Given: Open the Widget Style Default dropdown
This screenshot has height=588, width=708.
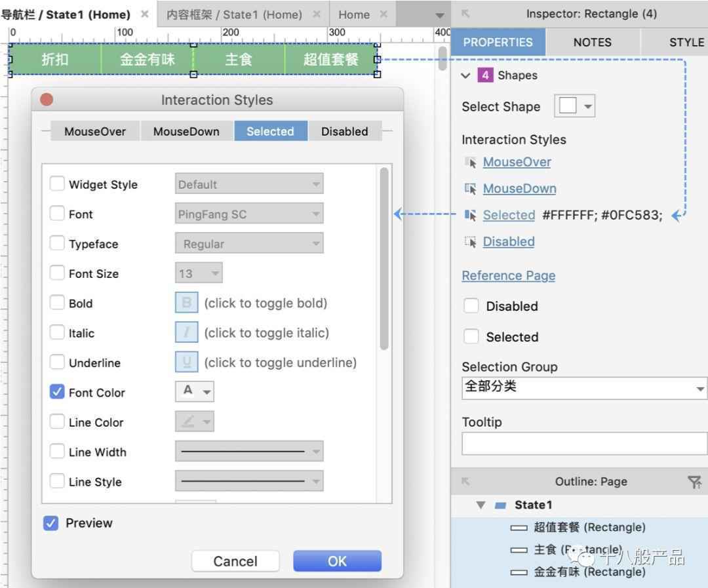Looking at the screenshot, I should coord(249,184).
